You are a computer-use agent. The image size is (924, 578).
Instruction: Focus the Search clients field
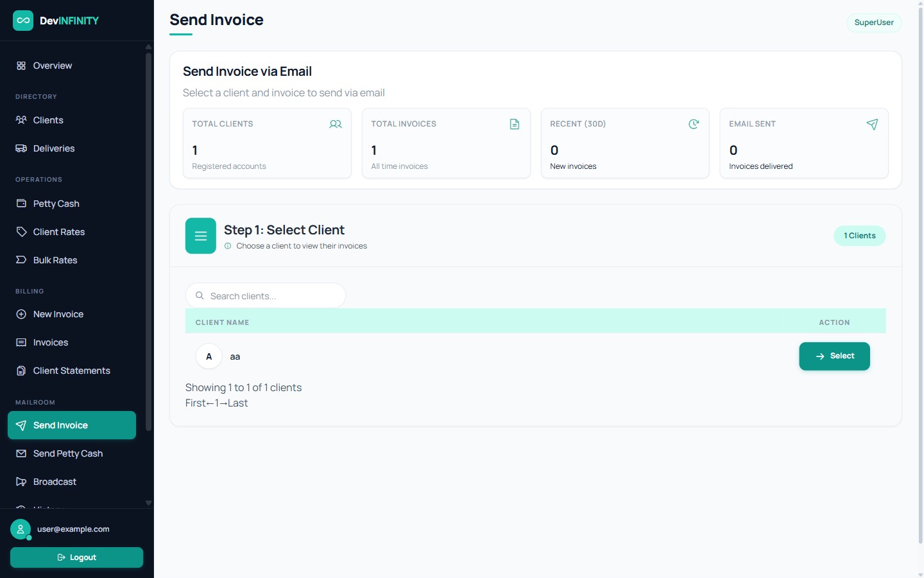266,295
